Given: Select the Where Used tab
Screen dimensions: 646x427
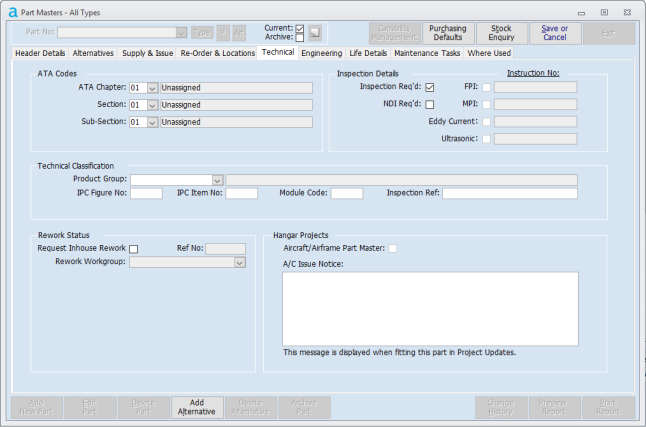Looking at the screenshot, I should tap(489, 52).
